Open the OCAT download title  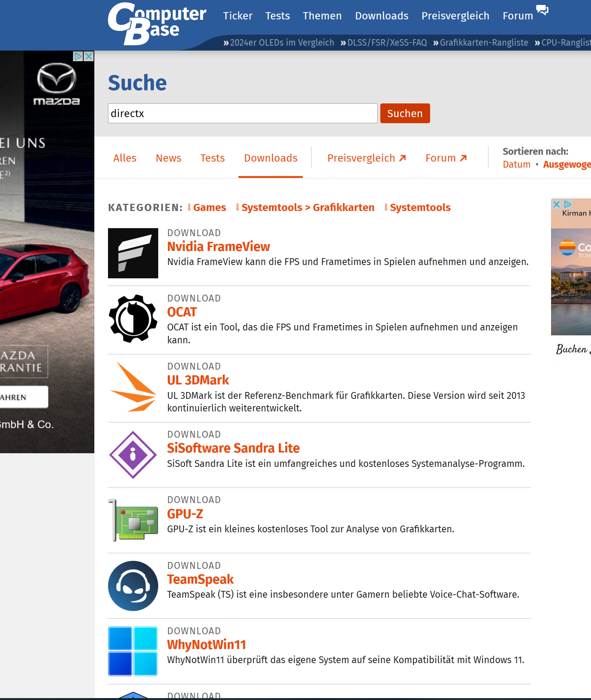pos(182,312)
